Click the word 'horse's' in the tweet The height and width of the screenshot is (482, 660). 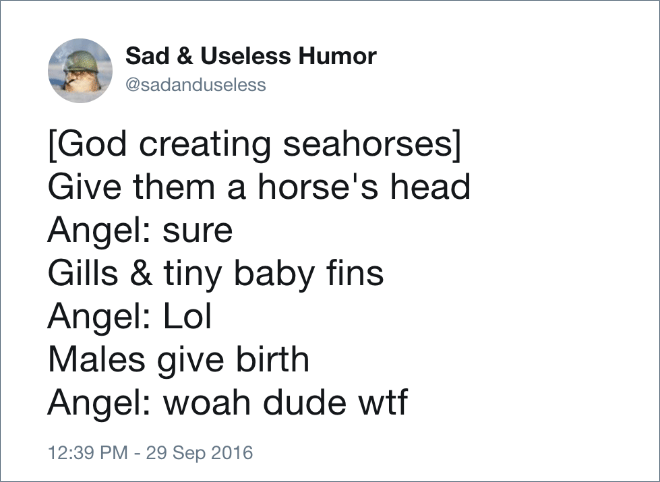coord(318,187)
